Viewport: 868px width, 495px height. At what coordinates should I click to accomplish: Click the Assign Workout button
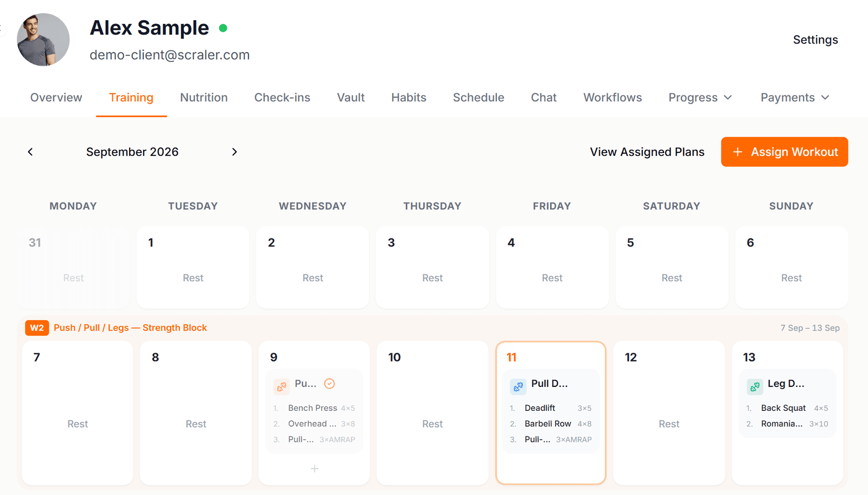(784, 152)
